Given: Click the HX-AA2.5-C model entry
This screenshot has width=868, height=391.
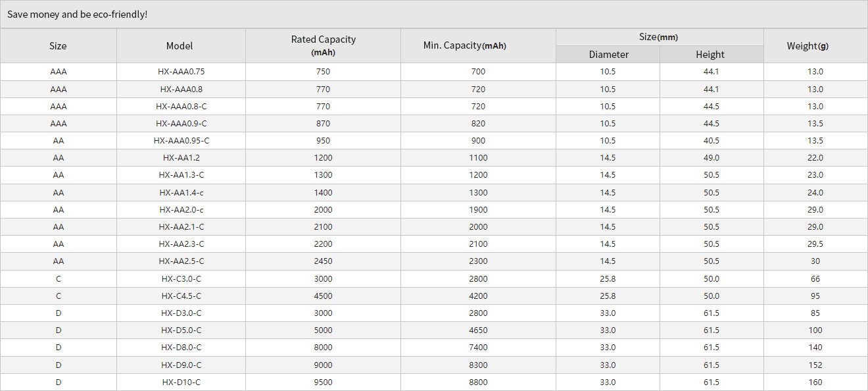Looking at the screenshot, I should coord(181,261).
